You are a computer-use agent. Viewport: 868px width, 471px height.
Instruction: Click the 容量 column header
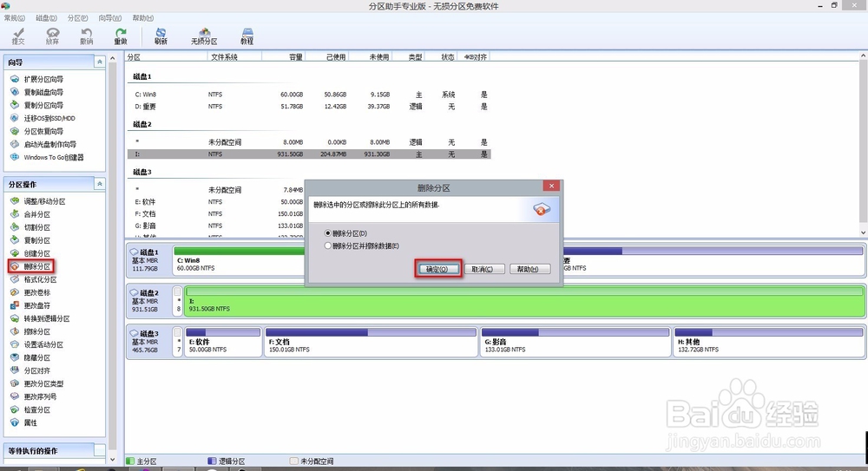tap(283, 57)
